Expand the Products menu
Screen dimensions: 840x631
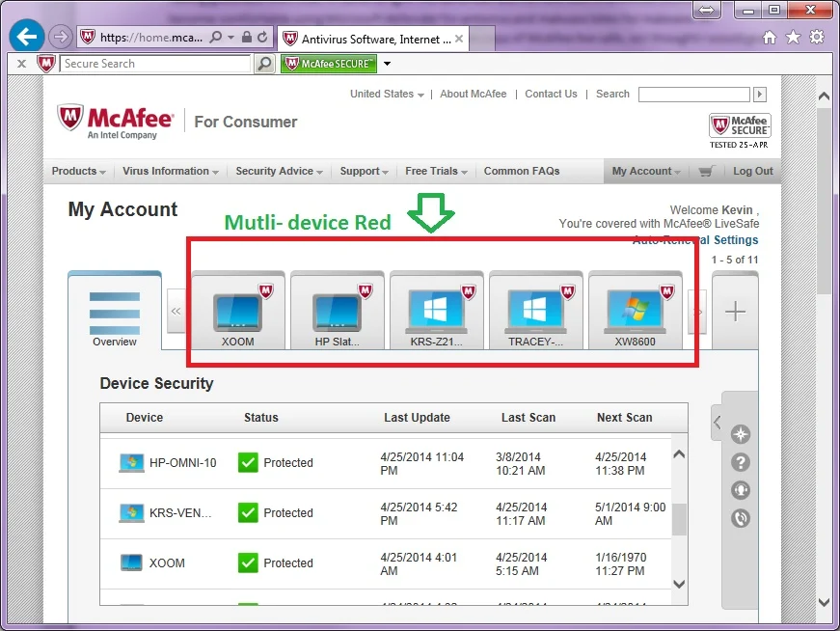[78, 171]
